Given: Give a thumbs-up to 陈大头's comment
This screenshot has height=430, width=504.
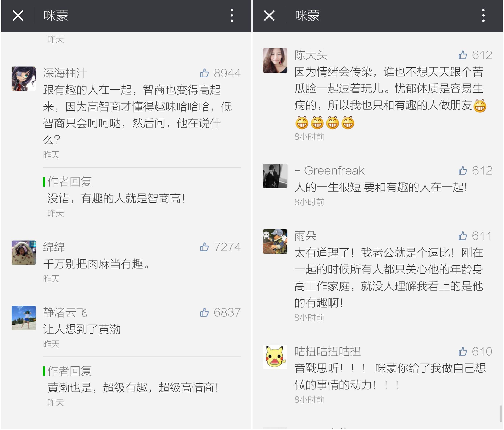Looking at the screenshot, I should [x=463, y=55].
